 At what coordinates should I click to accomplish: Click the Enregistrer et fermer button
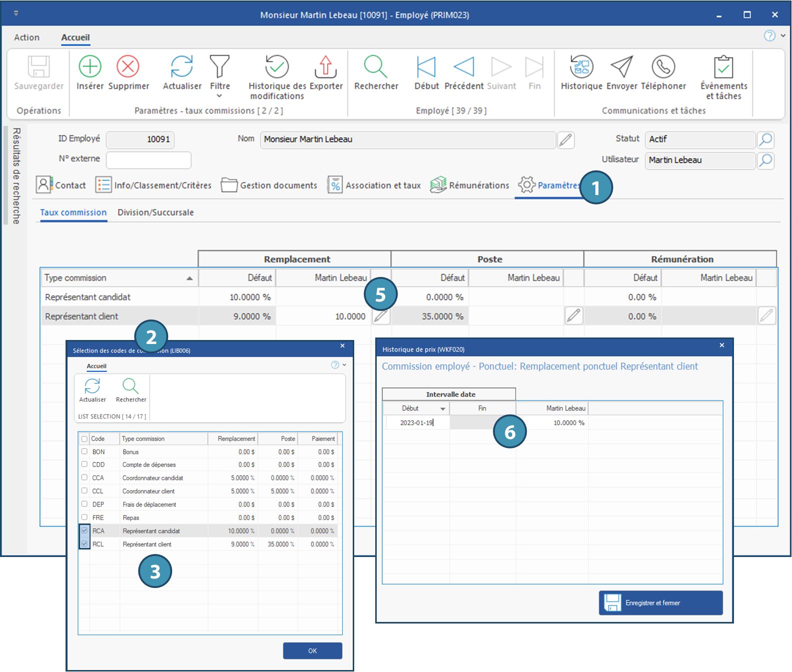pyautogui.click(x=660, y=603)
